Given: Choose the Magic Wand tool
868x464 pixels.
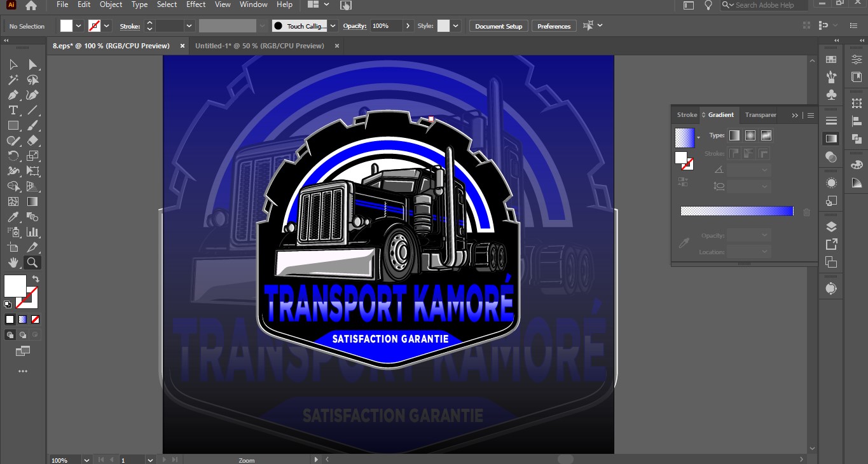Looking at the screenshot, I should pos(13,80).
